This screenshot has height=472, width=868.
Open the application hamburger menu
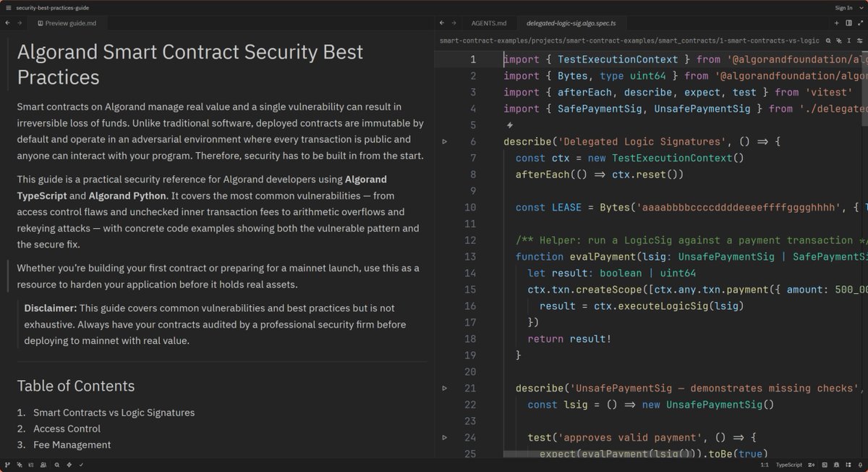click(x=7, y=7)
